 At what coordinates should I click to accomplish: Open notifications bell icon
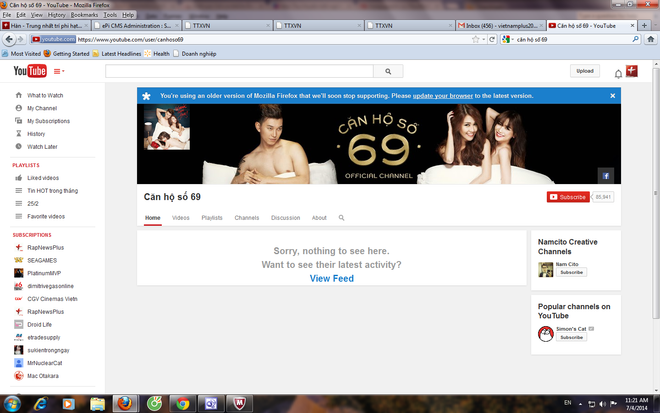[x=618, y=73]
